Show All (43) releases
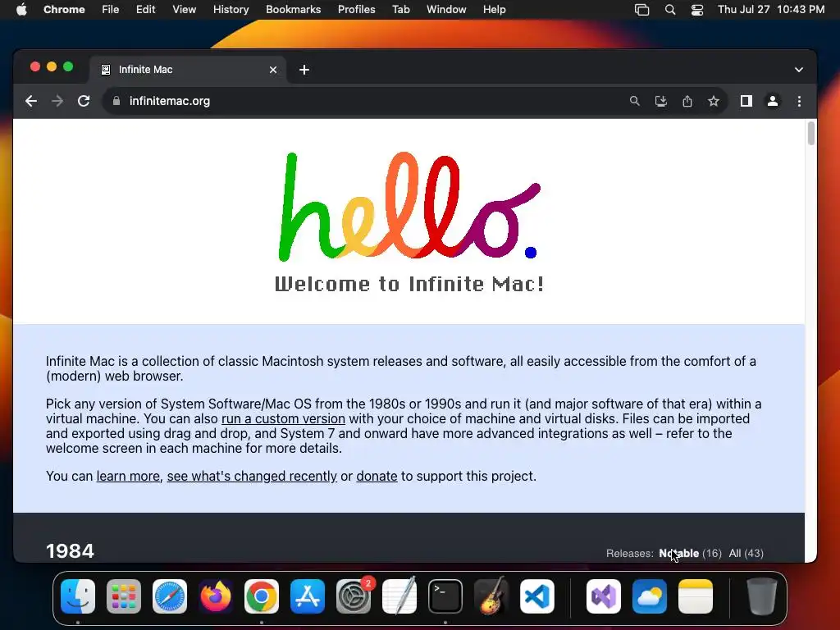The height and width of the screenshot is (630, 840). (746, 553)
